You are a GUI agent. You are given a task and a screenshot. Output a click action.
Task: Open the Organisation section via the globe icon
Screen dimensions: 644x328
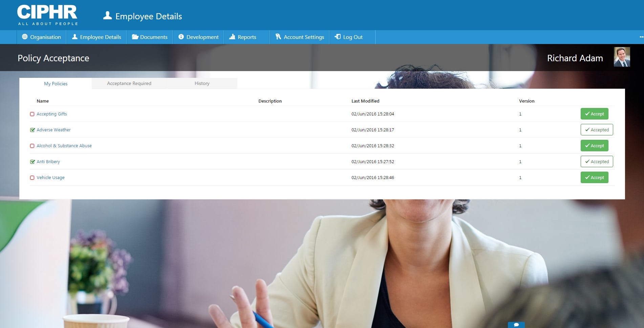tap(24, 37)
